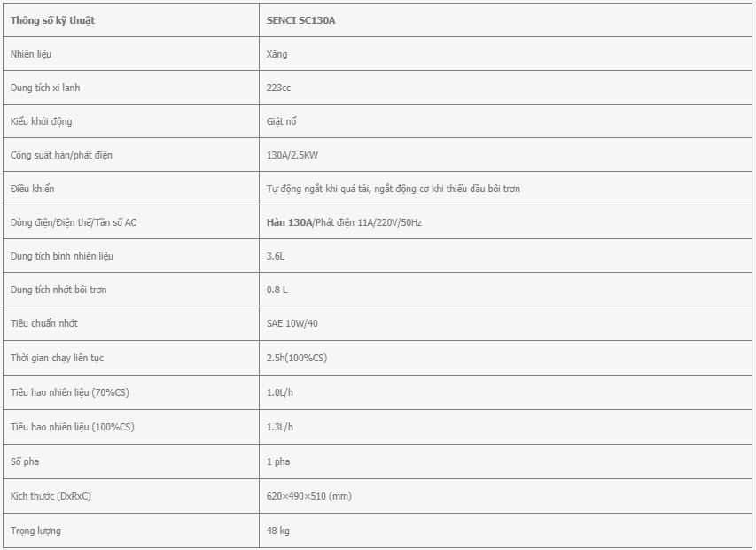Select the Điều khiển row label
This screenshot has width=756, height=550.
32,189
